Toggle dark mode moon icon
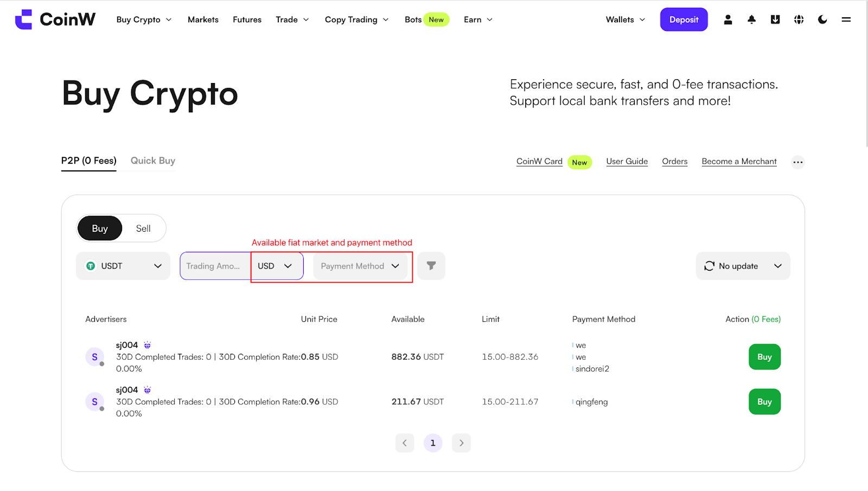This screenshot has width=868, height=491. [822, 20]
